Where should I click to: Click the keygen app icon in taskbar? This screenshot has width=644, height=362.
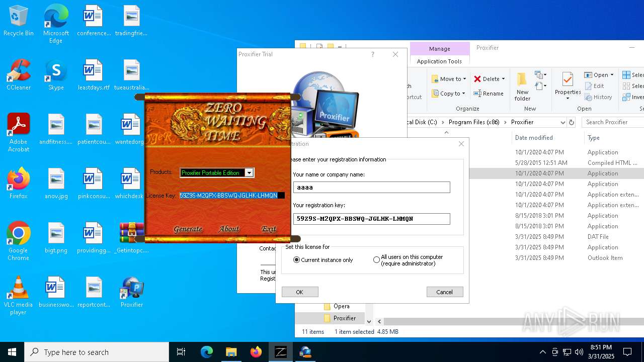click(281, 352)
